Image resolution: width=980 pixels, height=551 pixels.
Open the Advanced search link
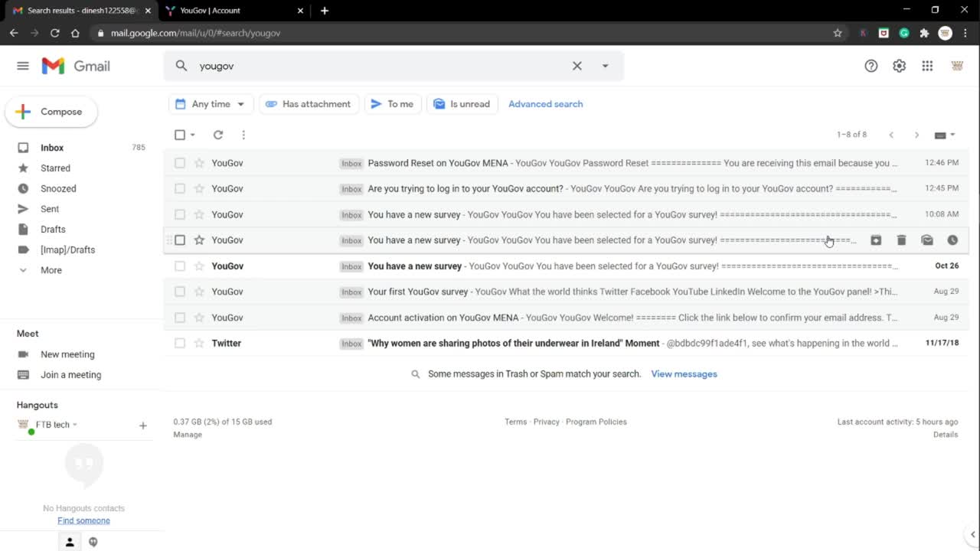[546, 104]
